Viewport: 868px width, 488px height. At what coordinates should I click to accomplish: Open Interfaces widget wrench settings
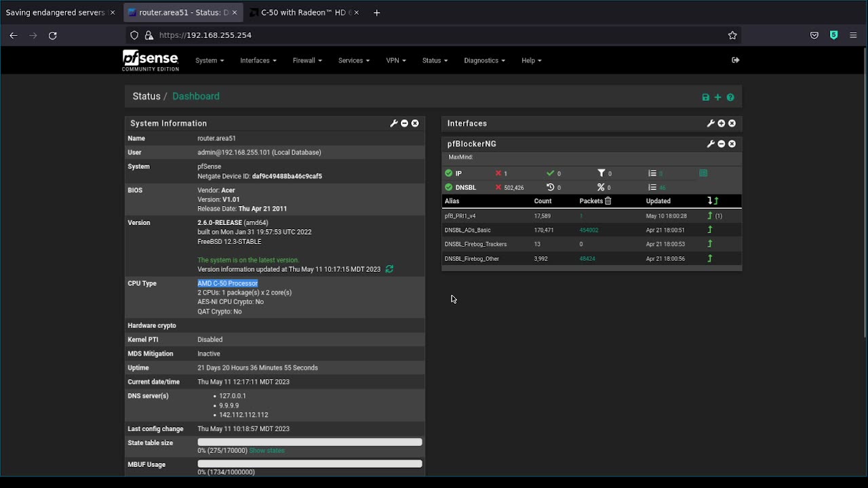[711, 123]
